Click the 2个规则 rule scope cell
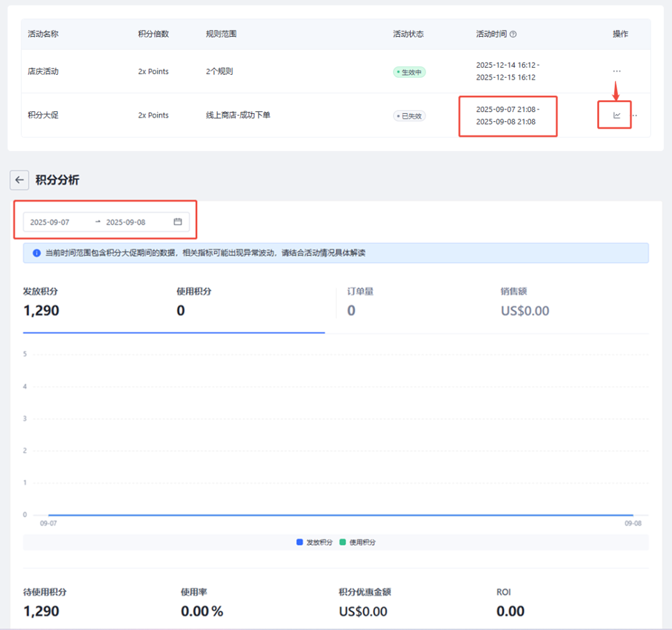The image size is (672, 630). (x=219, y=72)
